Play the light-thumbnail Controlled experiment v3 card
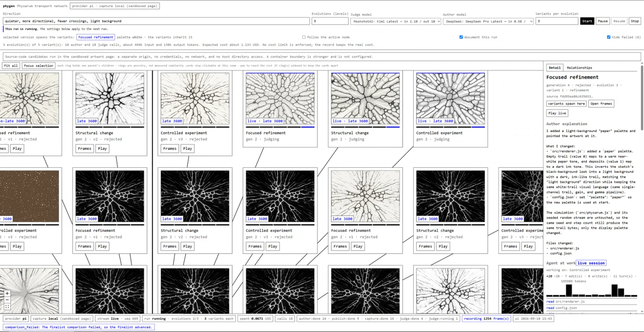The image size is (644, 332). point(187,149)
